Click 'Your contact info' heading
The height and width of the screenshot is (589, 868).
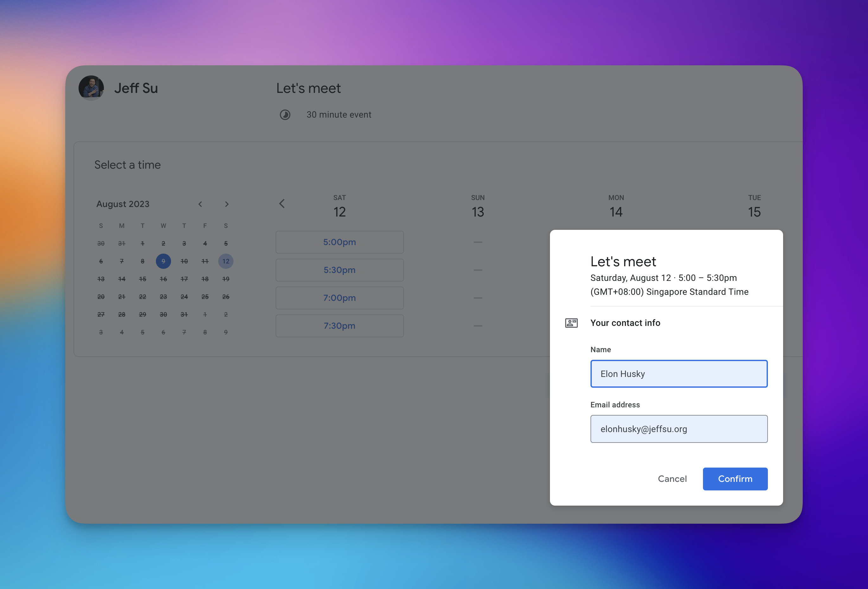(x=625, y=323)
